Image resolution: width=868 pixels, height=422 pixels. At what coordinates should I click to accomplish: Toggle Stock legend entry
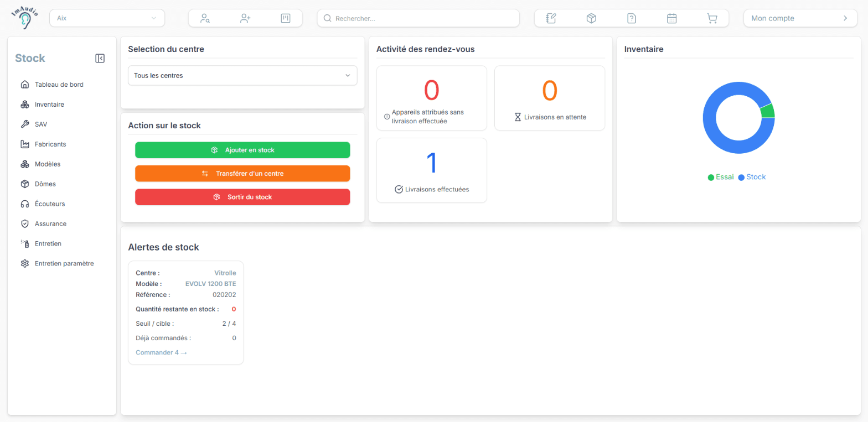point(752,177)
